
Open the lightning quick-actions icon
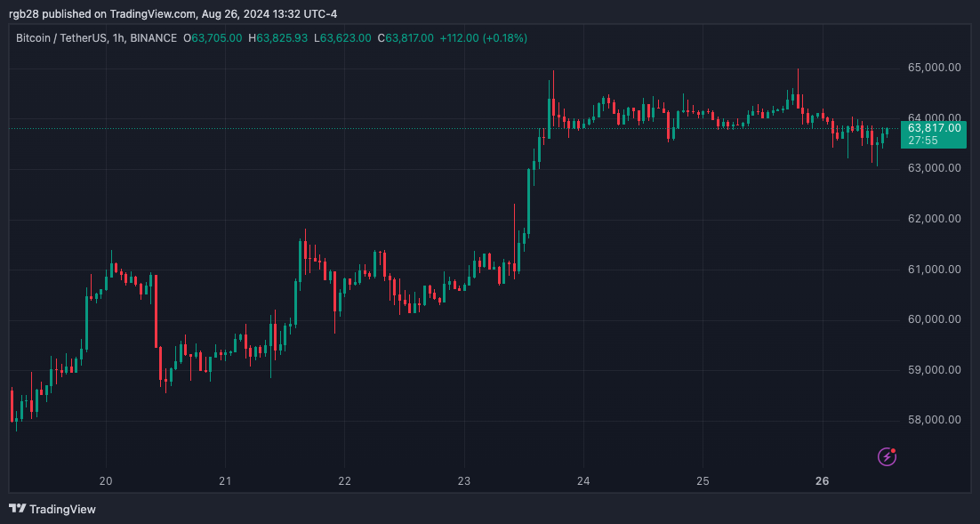pyautogui.click(x=886, y=456)
